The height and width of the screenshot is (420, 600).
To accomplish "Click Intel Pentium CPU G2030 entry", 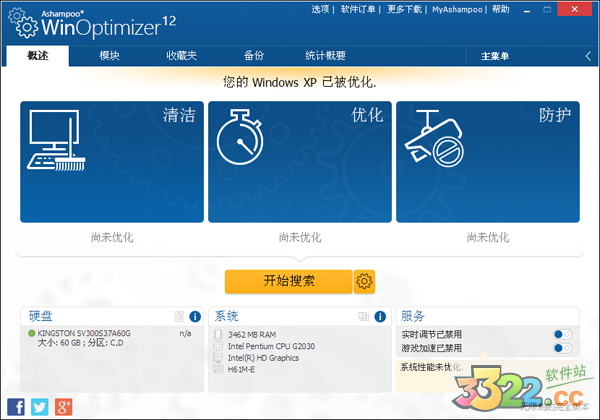I will pos(271,346).
